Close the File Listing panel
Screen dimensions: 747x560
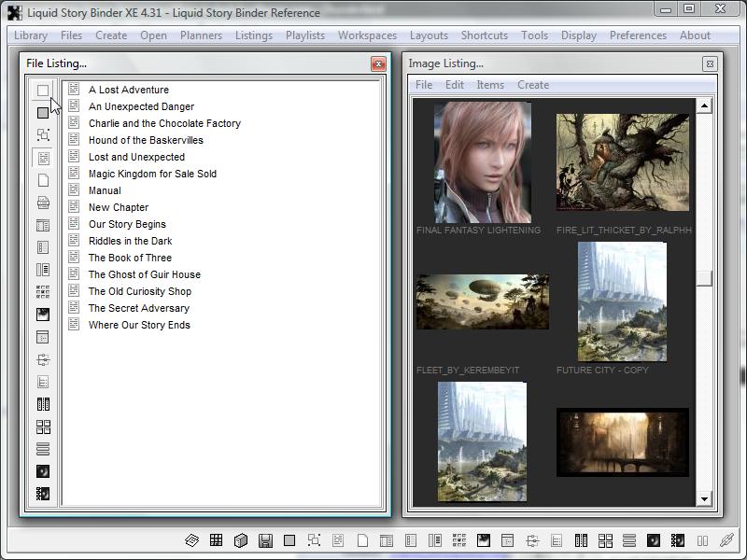tap(378, 63)
